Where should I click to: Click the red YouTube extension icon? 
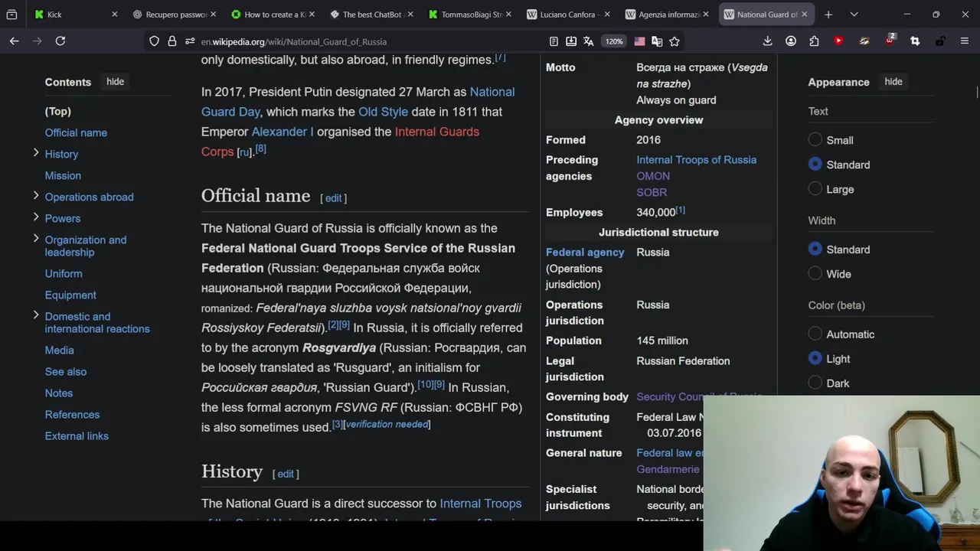tap(838, 41)
